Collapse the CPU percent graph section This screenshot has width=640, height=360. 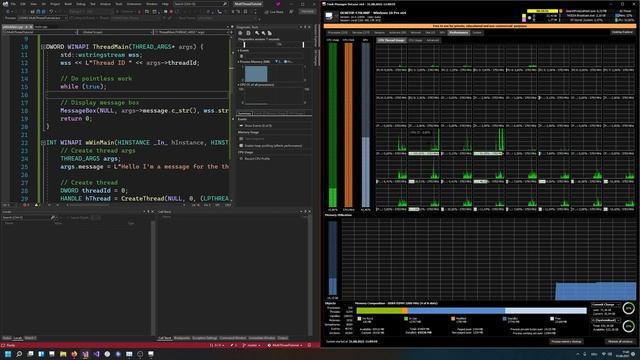pos(238,85)
